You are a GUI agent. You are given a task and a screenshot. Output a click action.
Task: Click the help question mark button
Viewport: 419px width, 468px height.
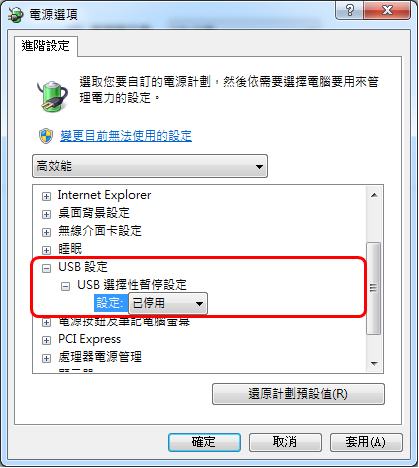click(350, 10)
